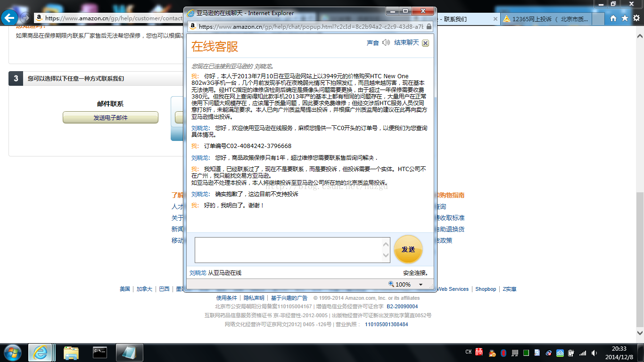Open 基于兴趣的广告 footer link

pyautogui.click(x=289, y=298)
